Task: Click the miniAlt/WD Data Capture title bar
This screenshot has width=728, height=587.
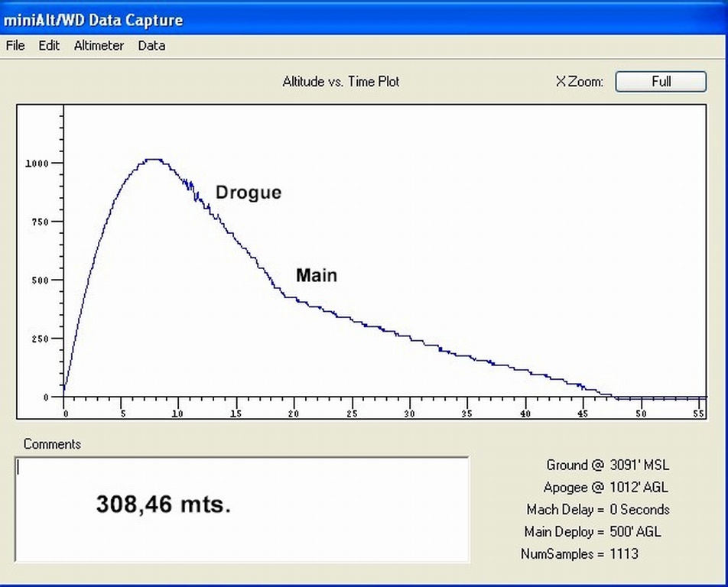Action: (x=364, y=19)
